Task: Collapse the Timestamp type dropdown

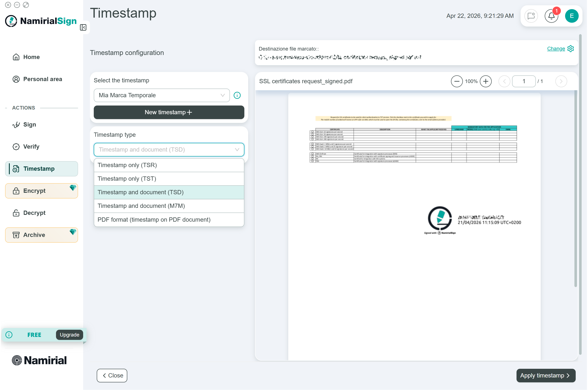Action: 169,150
